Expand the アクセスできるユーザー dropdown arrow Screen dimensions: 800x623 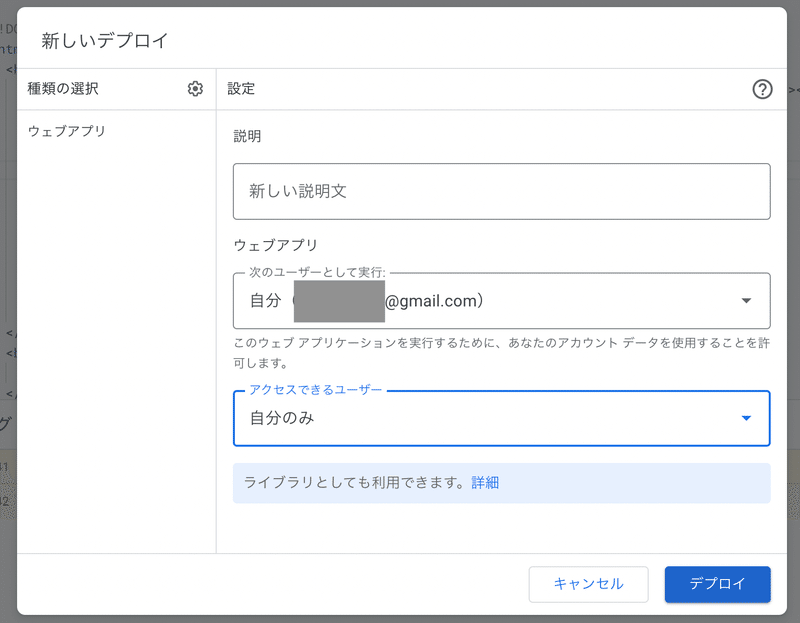coord(746,418)
